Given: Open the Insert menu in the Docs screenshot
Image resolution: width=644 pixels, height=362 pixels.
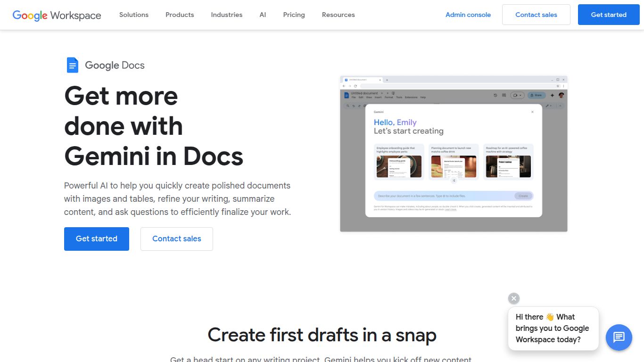Looking at the screenshot, I should [377, 97].
